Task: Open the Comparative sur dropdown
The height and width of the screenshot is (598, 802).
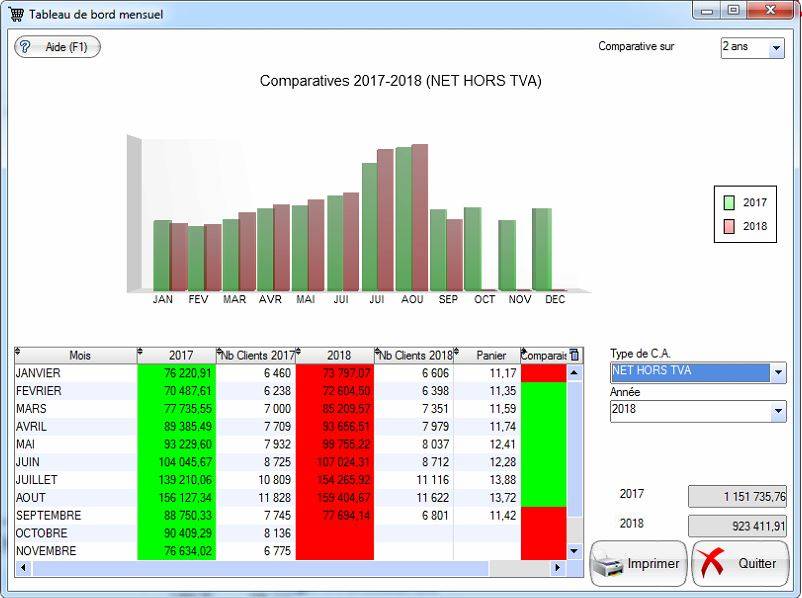Action: 776,48
